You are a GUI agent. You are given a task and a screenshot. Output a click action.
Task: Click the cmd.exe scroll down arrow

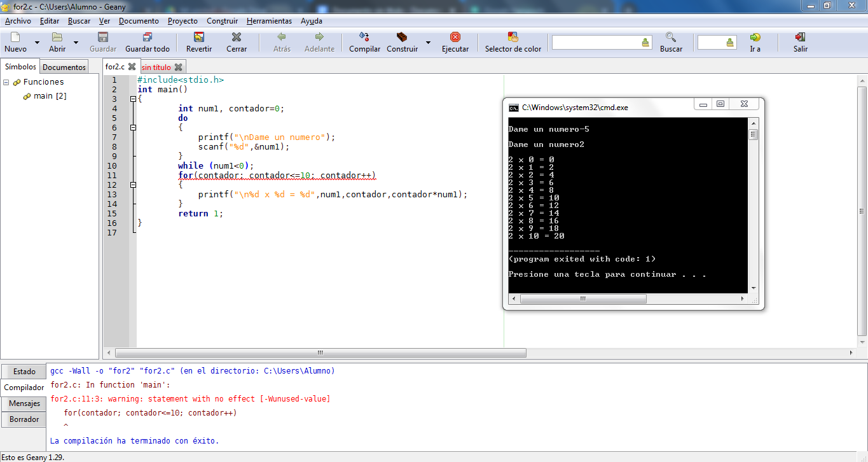click(754, 288)
